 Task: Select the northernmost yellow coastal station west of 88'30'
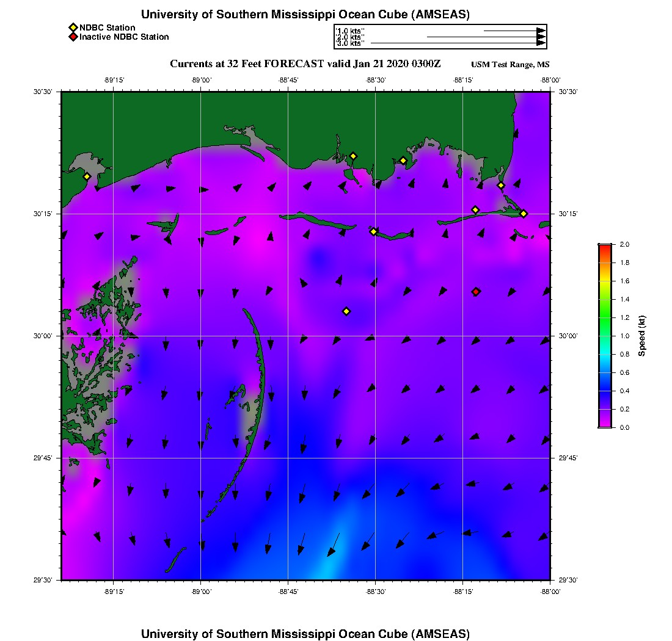point(353,156)
